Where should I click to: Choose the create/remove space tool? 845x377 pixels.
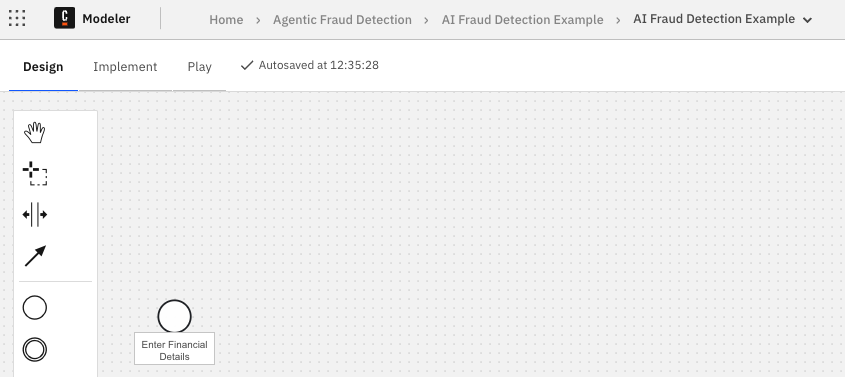tap(34, 214)
